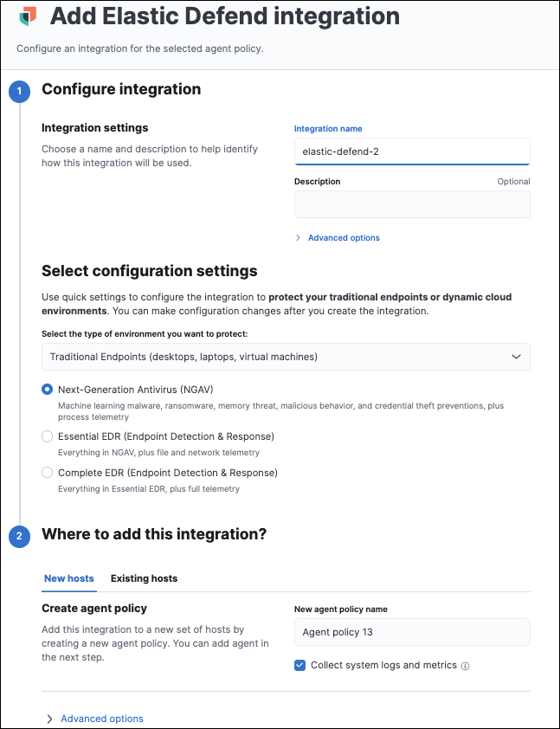Switch to the Existing hosts tab
Viewport: 560px width, 729px height.
coord(144,578)
